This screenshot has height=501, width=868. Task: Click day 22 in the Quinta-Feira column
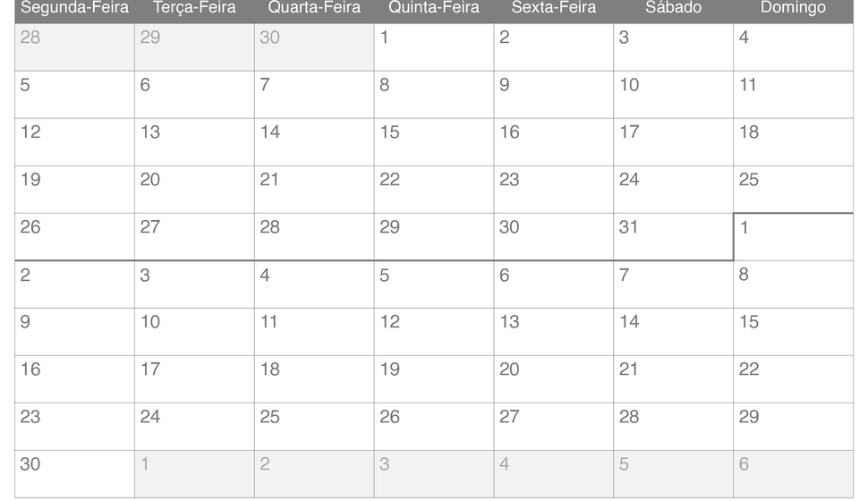click(434, 190)
